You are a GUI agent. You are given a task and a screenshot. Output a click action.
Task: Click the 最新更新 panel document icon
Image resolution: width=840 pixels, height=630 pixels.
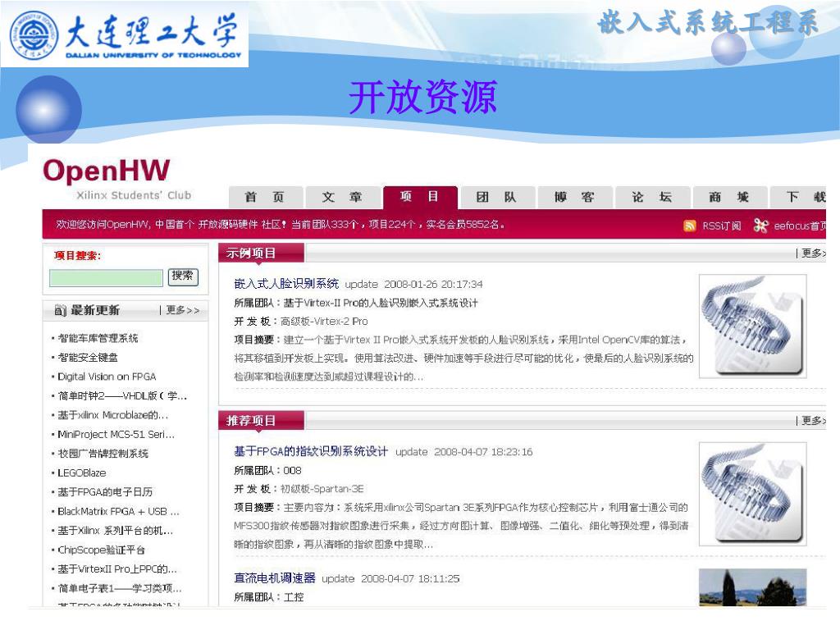pyautogui.click(x=61, y=310)
